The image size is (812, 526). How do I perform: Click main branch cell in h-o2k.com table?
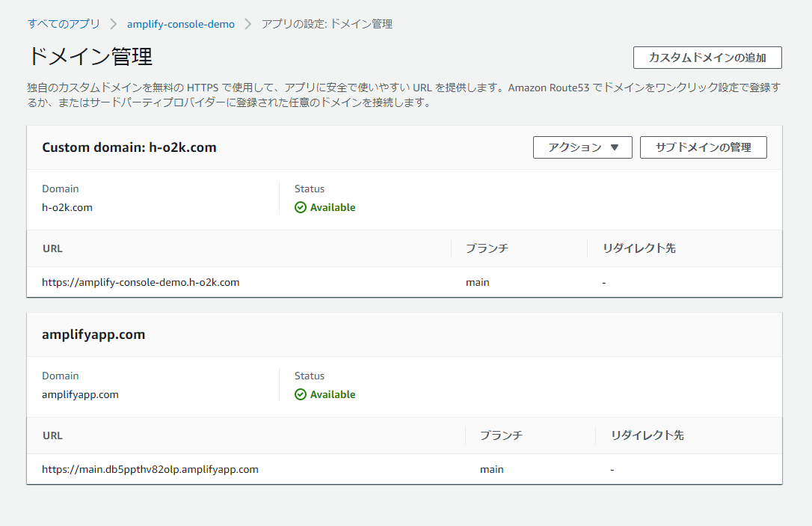click(478, 282)
